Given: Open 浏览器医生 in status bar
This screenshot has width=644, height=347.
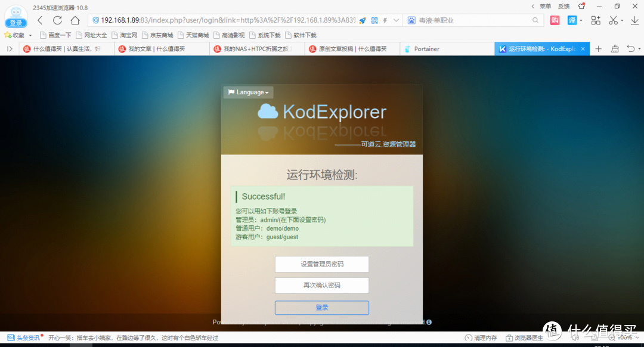Looking at the screenshot, I should (525, 338).
